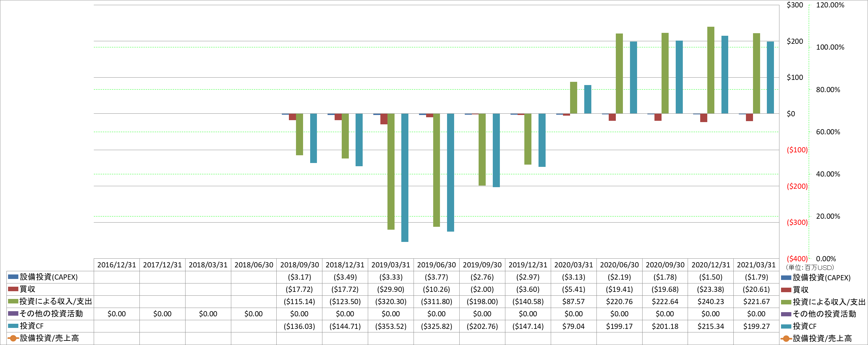Click the 120.00% label on the secondary axis
This screenshot has width=868, height=345.
coord(830,5)
